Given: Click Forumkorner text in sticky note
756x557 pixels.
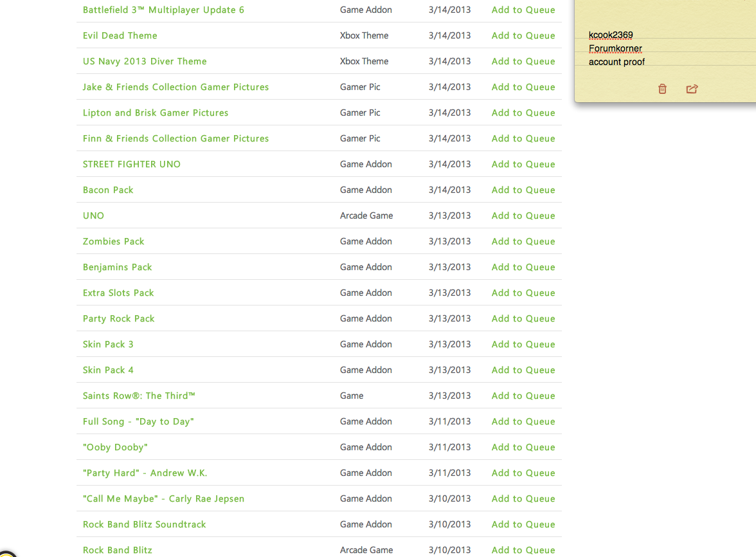Looking at the screenshot, I should pyautogui.click(x=615, y=48).
